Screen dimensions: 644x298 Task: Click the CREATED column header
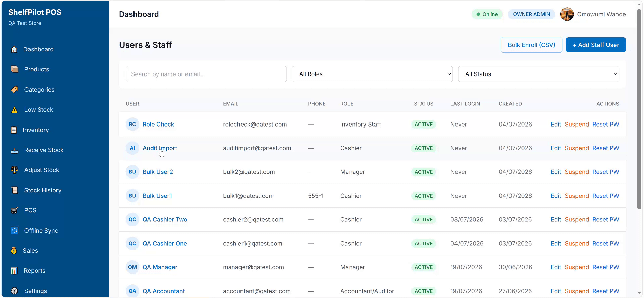coord(510,104)
